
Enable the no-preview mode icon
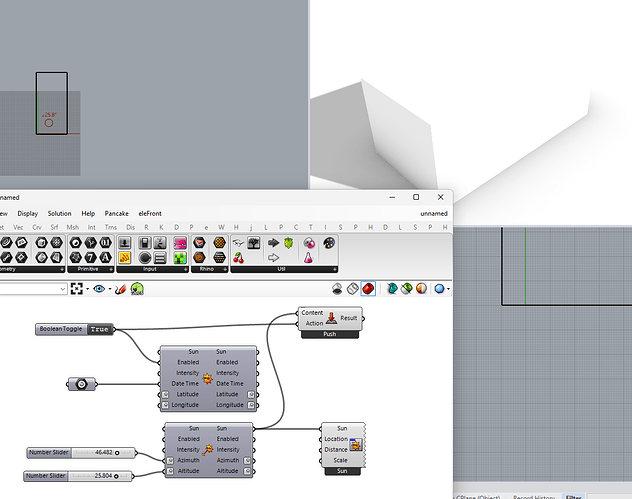337,289
